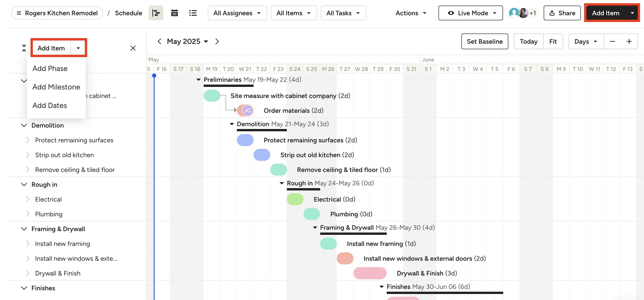The height and width of the screenshot is (300, 644).
Task: Expand the Electrical task row
Action: 28,199
